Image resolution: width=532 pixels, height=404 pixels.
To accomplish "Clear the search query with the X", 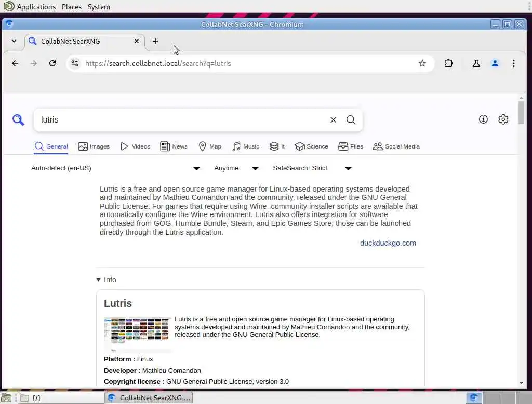I will pos(333,120).
